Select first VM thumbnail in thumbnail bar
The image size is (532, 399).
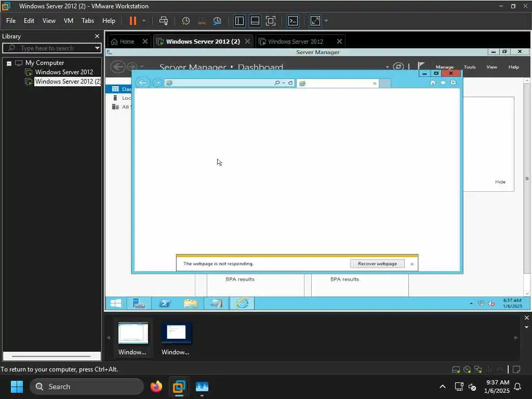click(132, 338)
